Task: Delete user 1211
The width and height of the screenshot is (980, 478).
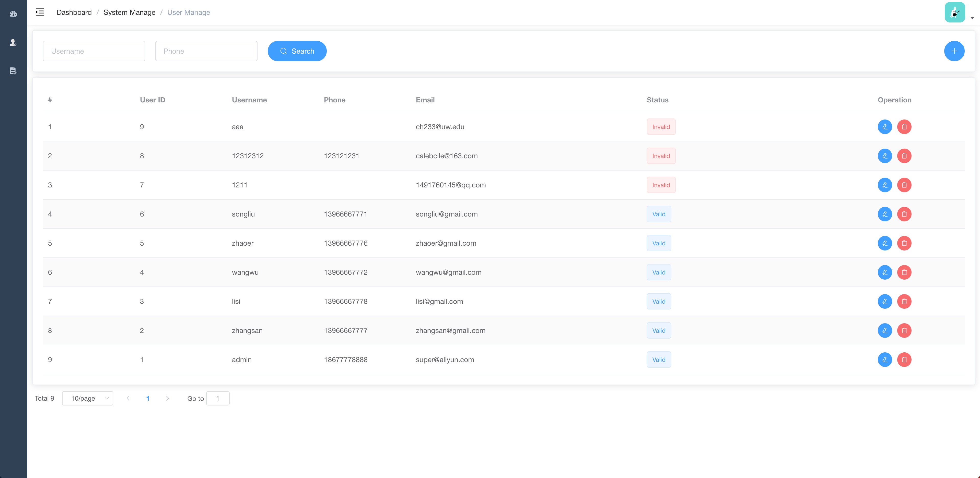Action: (x=904, y=185)
